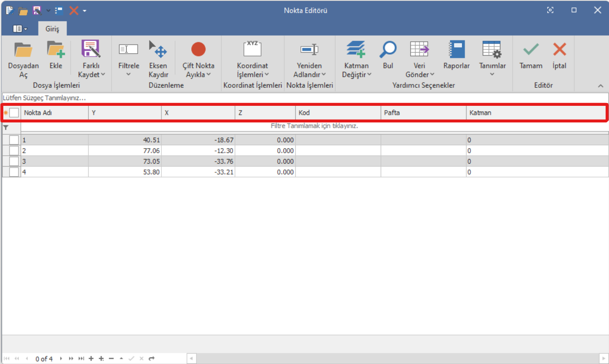
Task: Tick the select-all checkbox in the header
Action: point(14,112)
